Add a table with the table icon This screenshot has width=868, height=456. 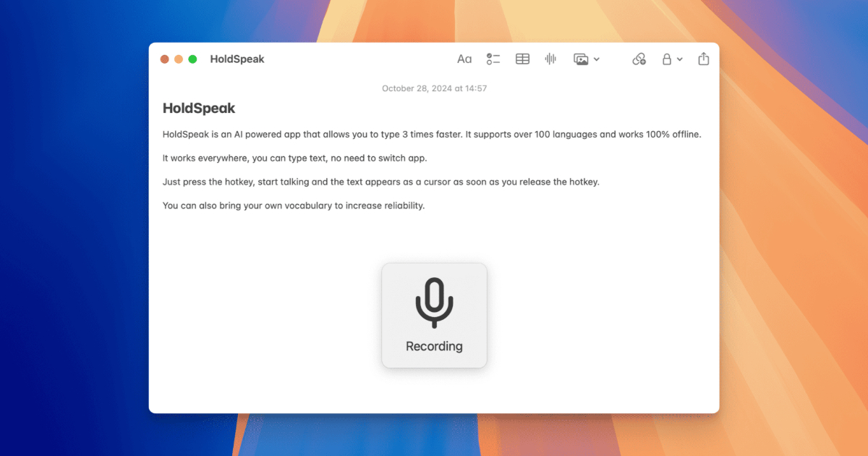tap(522, 59)
